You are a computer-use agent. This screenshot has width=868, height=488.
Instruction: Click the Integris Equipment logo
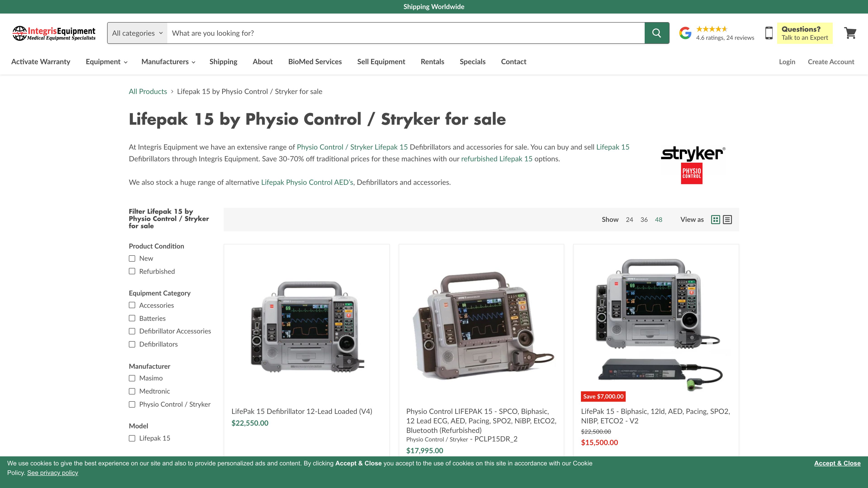click(54, 33)
